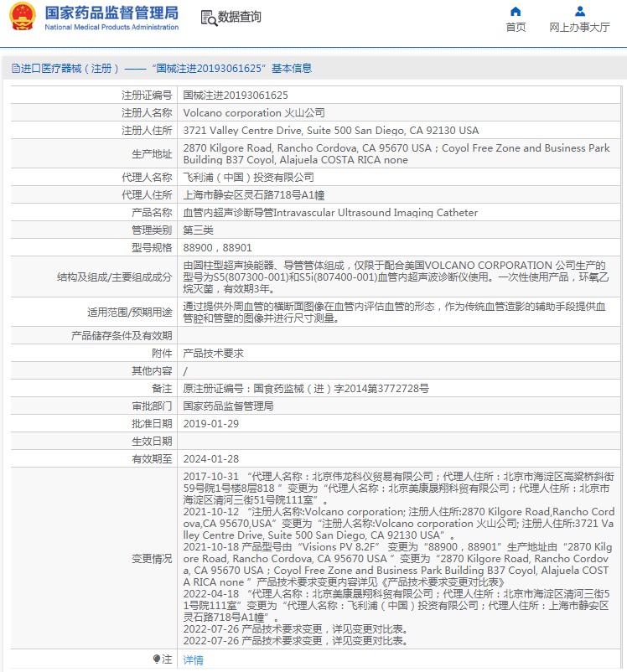This screenshot has width=627, height=672.
Task: Click the 产品储存条件及有效期 label
Action: click(122, 335)
